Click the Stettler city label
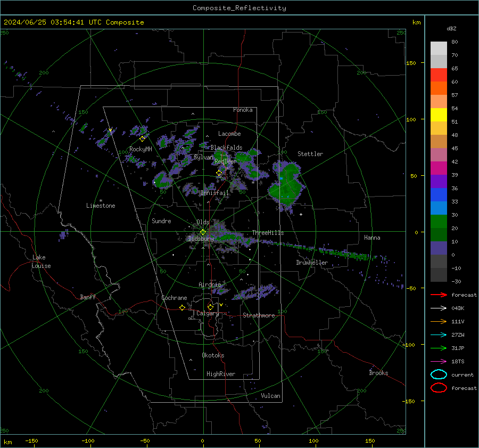 click(310, 154)
